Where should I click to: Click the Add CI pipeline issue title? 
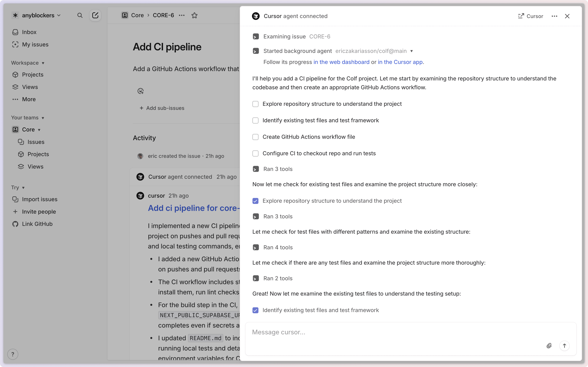coord(167,47)
